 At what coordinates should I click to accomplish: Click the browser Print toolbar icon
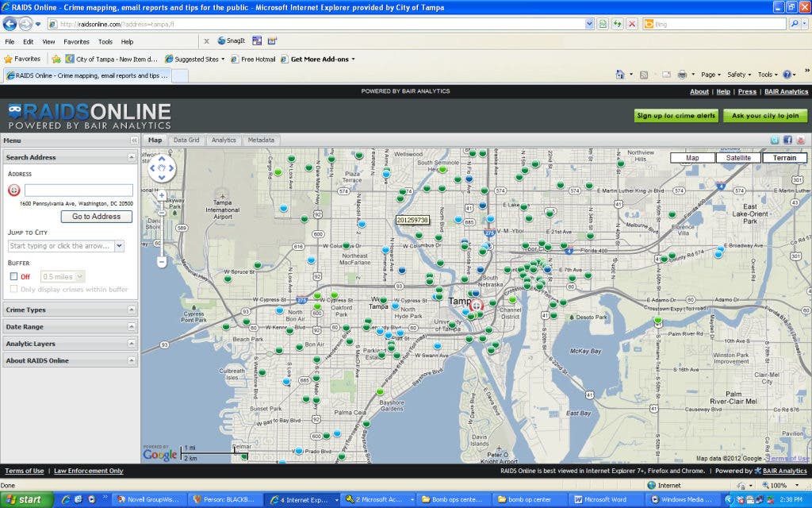click(x=681, y=75)
